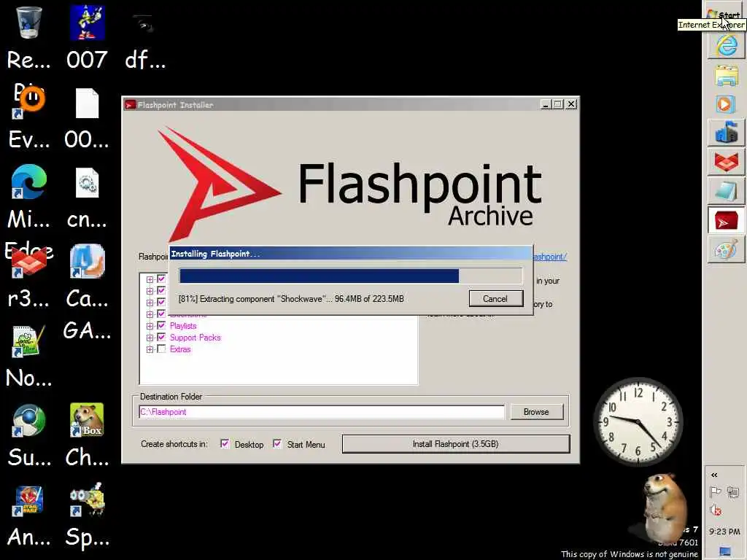
Task: Open the Start menu button
Action: 725,15
